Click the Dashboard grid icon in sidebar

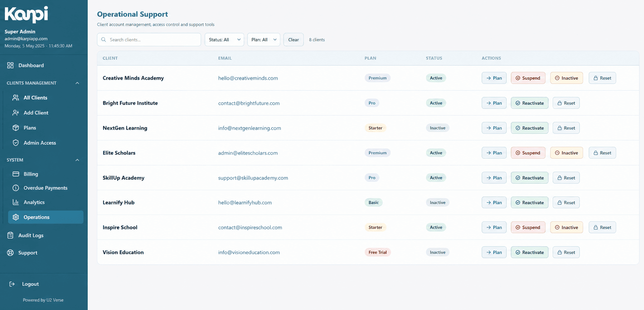point(10,65)
